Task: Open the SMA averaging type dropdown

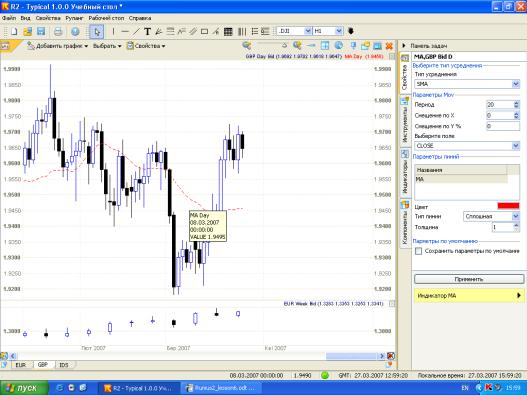Action: (x=516, y=84)
